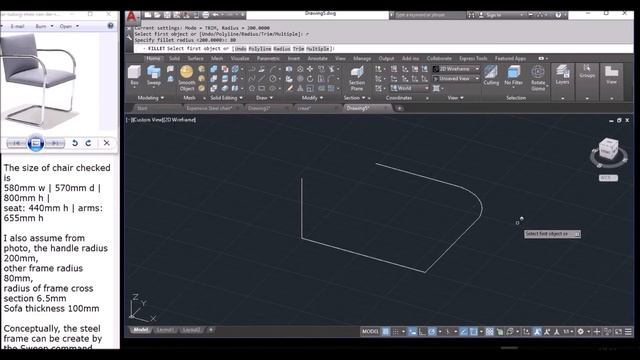Image resolution: width=640 pixels, height=360 pixels.
Task: Switch to the Start file tab
Action: [142, 108]
